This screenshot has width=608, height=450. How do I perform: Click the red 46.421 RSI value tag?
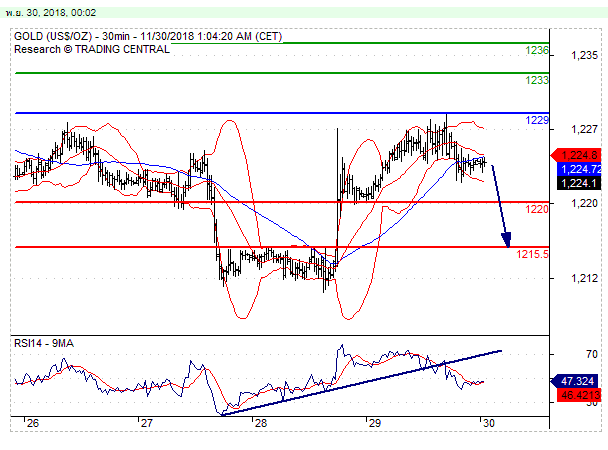click(579, 396)
